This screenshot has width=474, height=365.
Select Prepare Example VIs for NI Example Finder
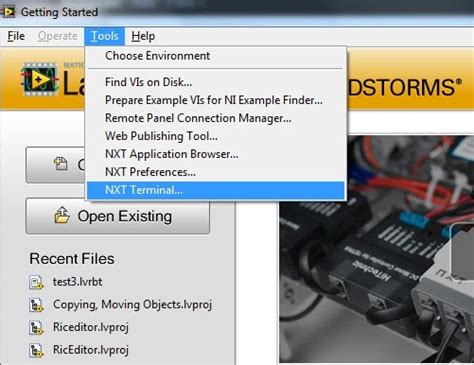(x=215, y=100)
